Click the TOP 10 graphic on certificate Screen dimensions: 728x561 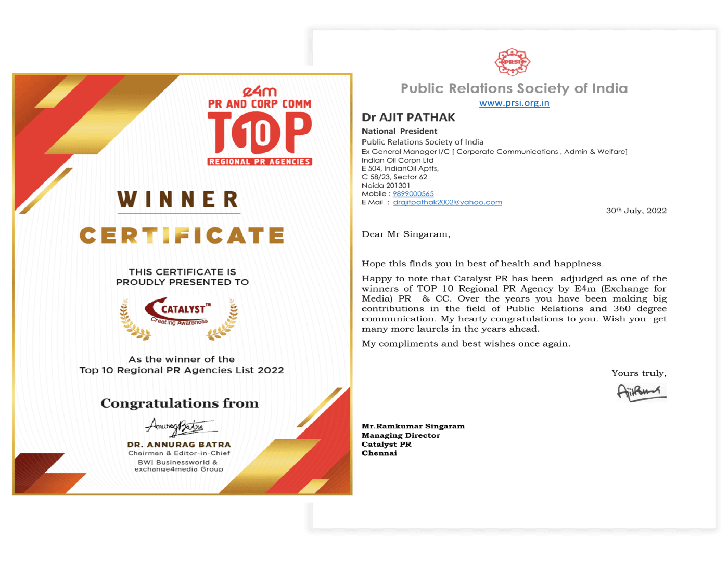coord(260,133)
